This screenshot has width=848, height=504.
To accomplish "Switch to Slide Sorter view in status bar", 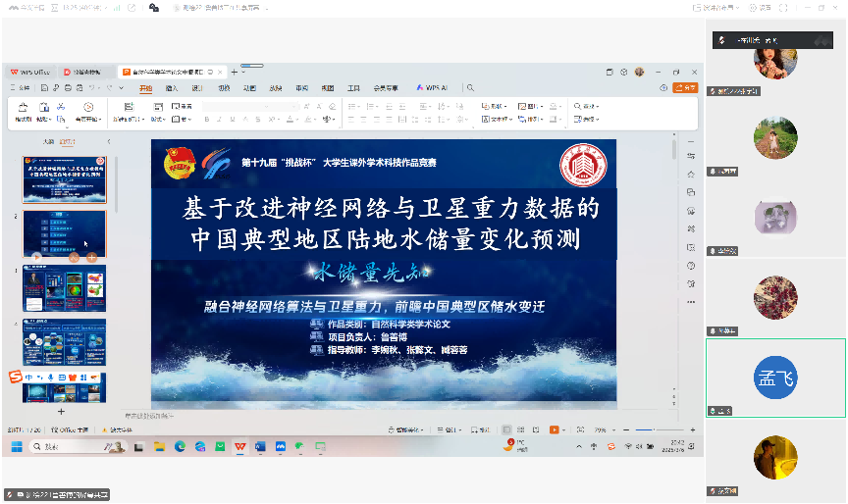I will pos(521,430).
